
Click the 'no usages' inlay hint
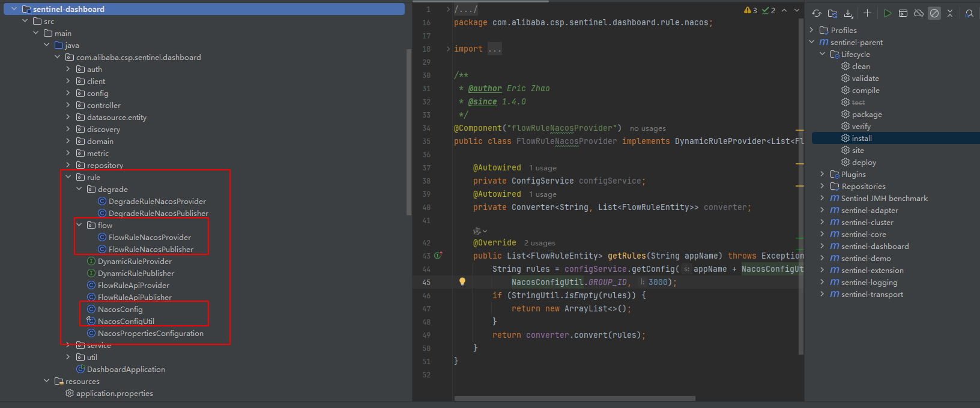point(648,128)
